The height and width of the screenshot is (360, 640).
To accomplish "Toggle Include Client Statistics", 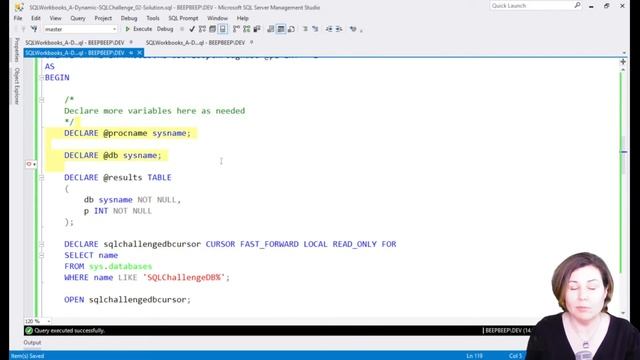I will point(257,29).
